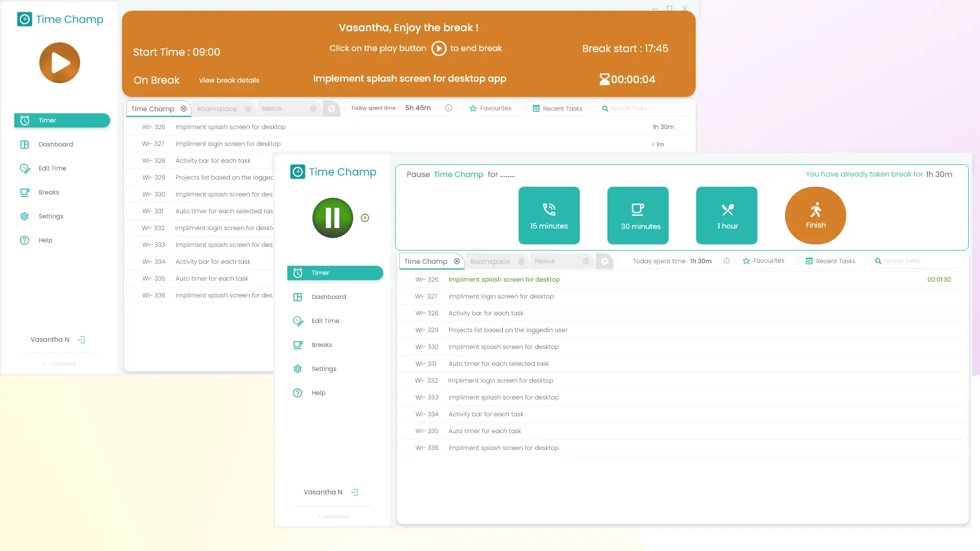Click the play icon in the orange break banner
This screenshot has width=980, height=551.
click(x=438, y=48)
